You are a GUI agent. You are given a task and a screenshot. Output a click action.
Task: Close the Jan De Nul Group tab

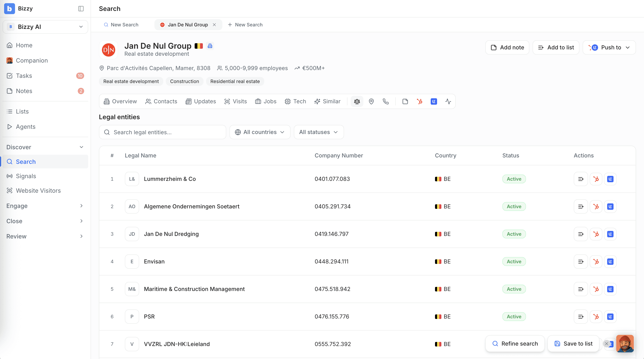pyautogui.click(x=214, y=25)
